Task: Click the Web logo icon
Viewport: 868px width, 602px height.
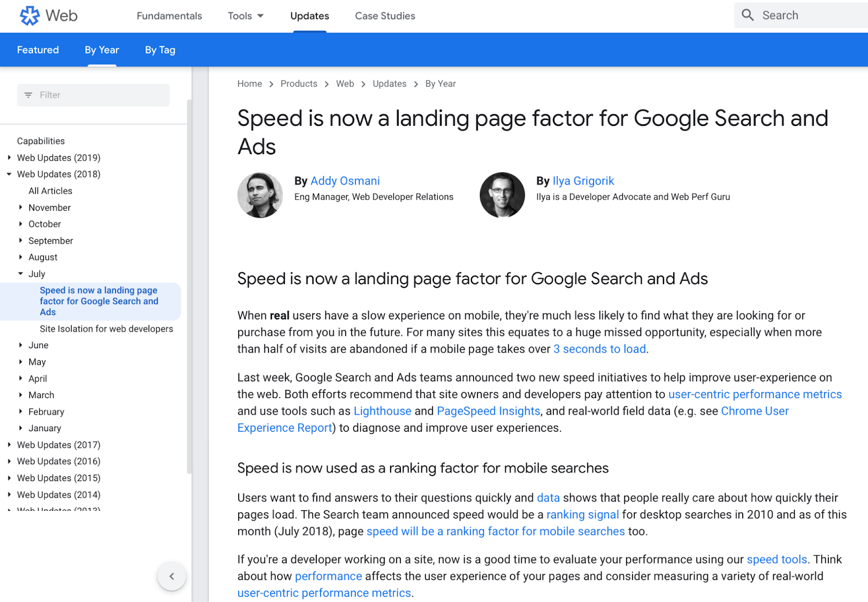Action: (30, 16)
